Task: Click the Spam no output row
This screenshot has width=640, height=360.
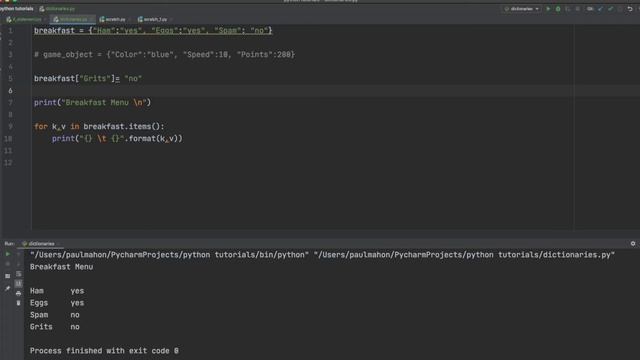Action: [x=55, y=315]
